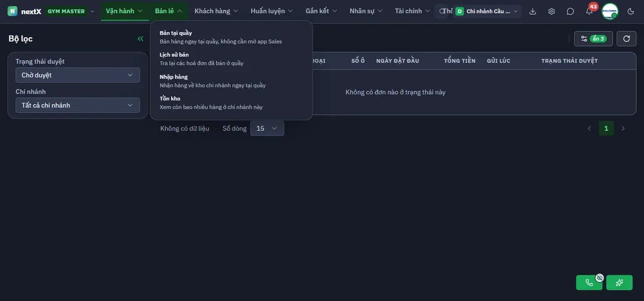Viewport: 644px width, 301px height.
Task: Open the user profile avatar
Action: (610, 11)
